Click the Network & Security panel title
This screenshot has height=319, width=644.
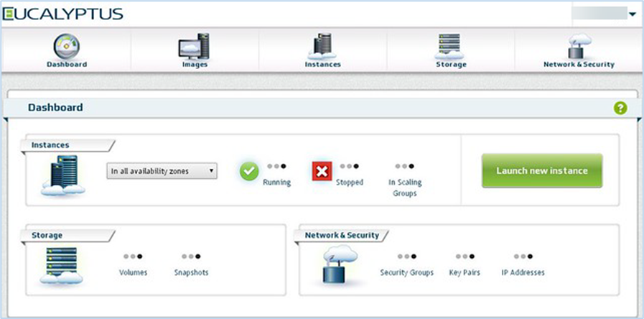pyautogui.click(x=342, y=236)
